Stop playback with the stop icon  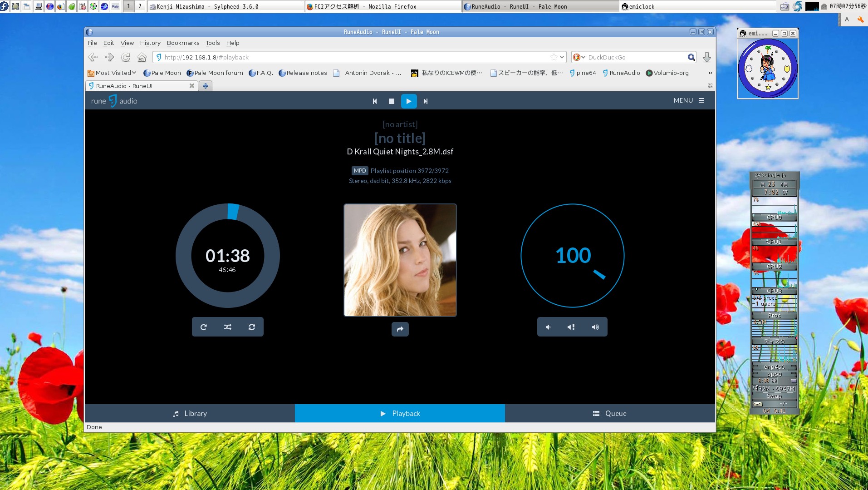[x=392, y=101]
